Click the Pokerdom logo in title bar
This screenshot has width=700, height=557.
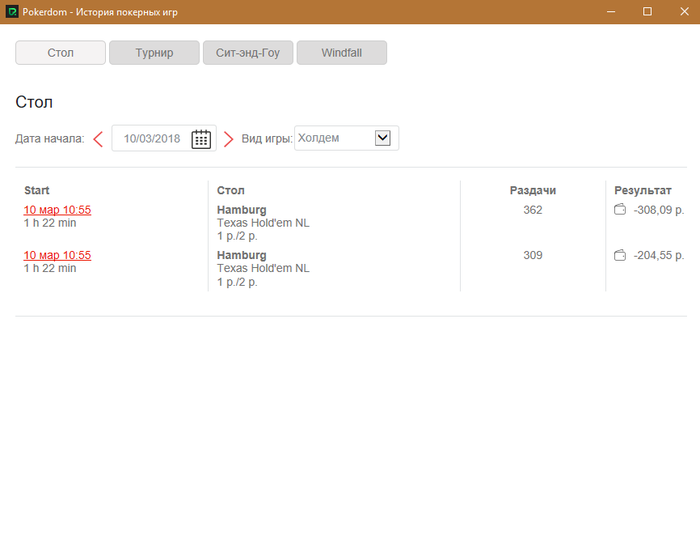(x=12, y=12)
